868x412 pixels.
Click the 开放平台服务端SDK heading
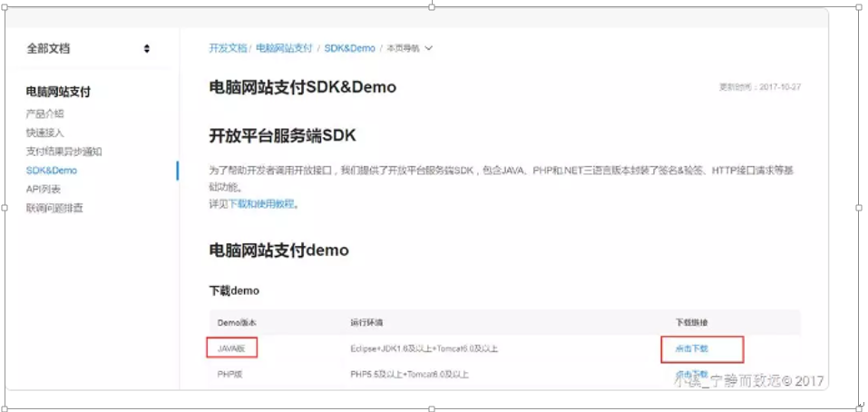click(282, 136)
